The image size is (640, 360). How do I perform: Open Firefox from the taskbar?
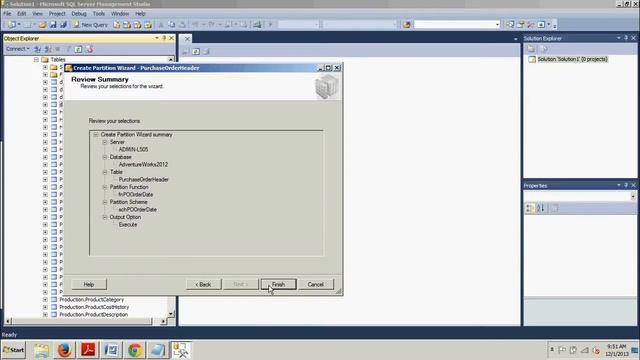click(x=64, y=350)
